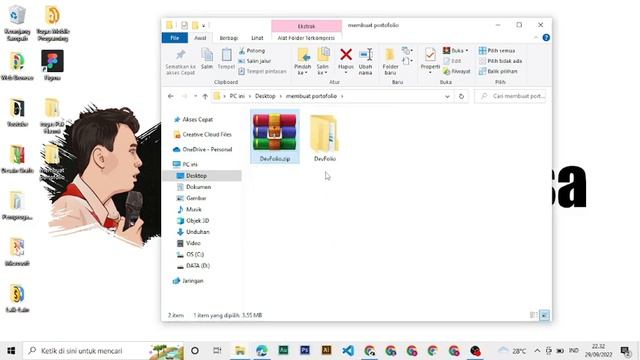The width and height of the screenshot is (640, 360).
Task: Go up one level with up arrow
Action: coord(205,96)
